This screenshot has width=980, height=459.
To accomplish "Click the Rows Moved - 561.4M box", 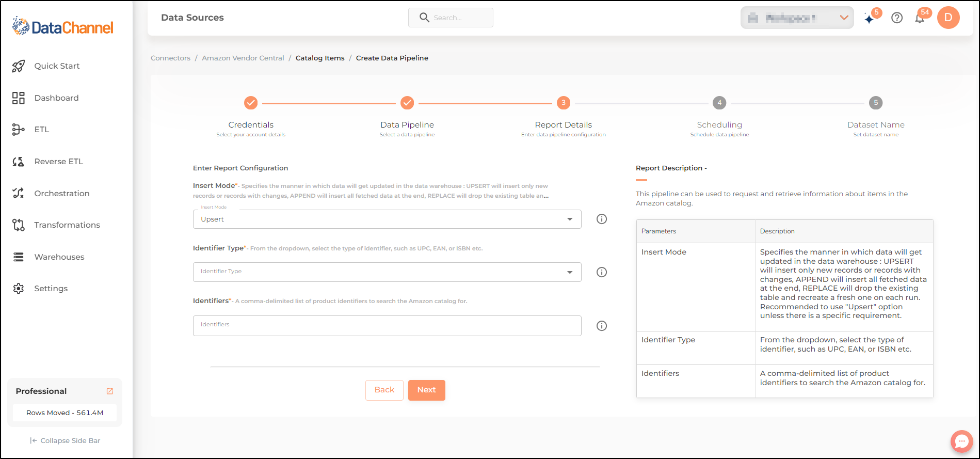I will [x=65, y=413].
